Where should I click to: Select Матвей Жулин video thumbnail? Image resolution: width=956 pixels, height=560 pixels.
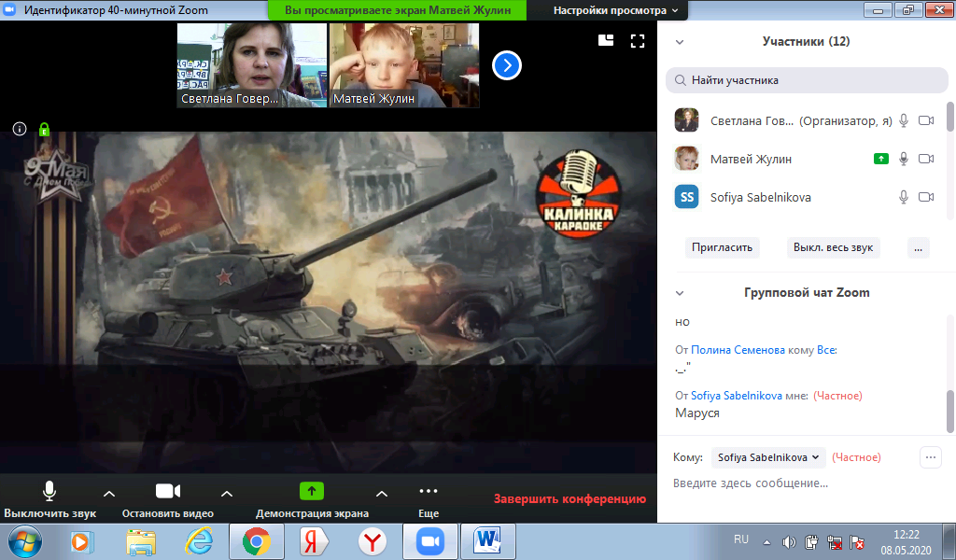(x=404, y=65)
